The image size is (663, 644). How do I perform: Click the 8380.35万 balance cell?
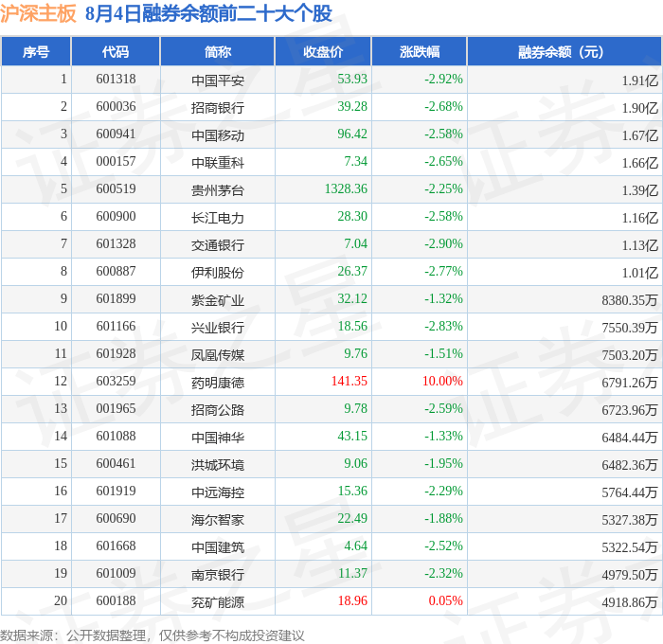click(x=630, y=300)
